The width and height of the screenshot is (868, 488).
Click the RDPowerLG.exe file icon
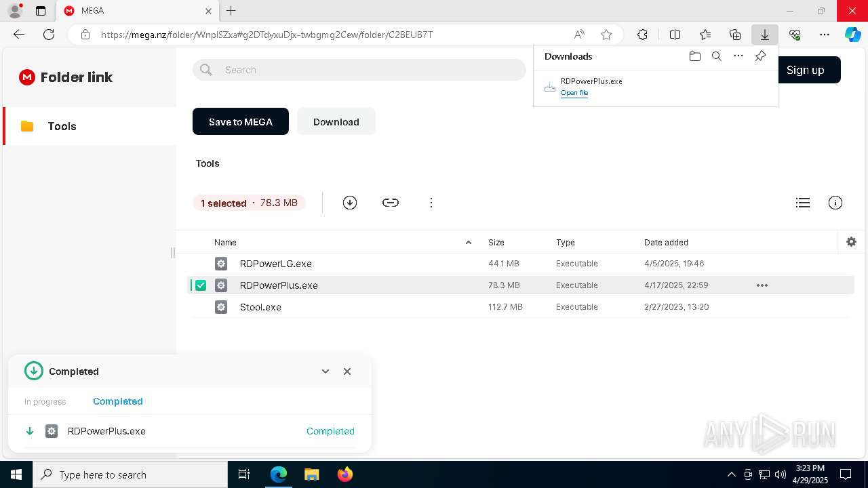click(x=221, y=264)
